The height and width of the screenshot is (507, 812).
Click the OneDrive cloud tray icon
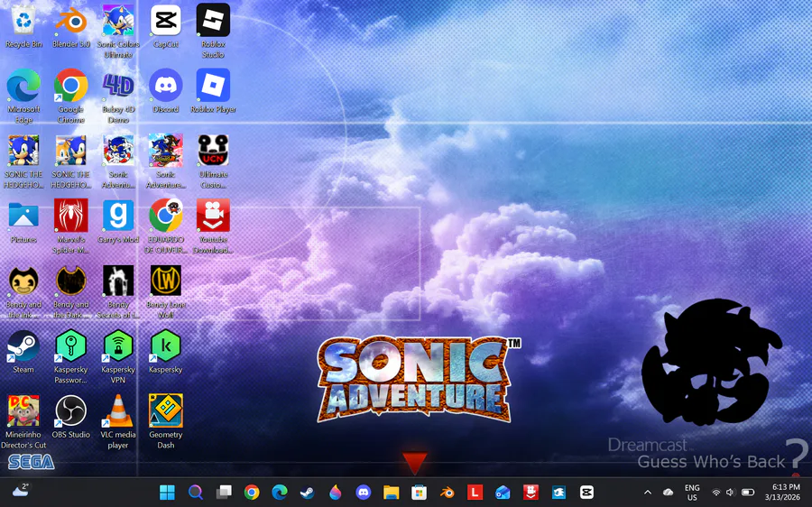(668, 493)
